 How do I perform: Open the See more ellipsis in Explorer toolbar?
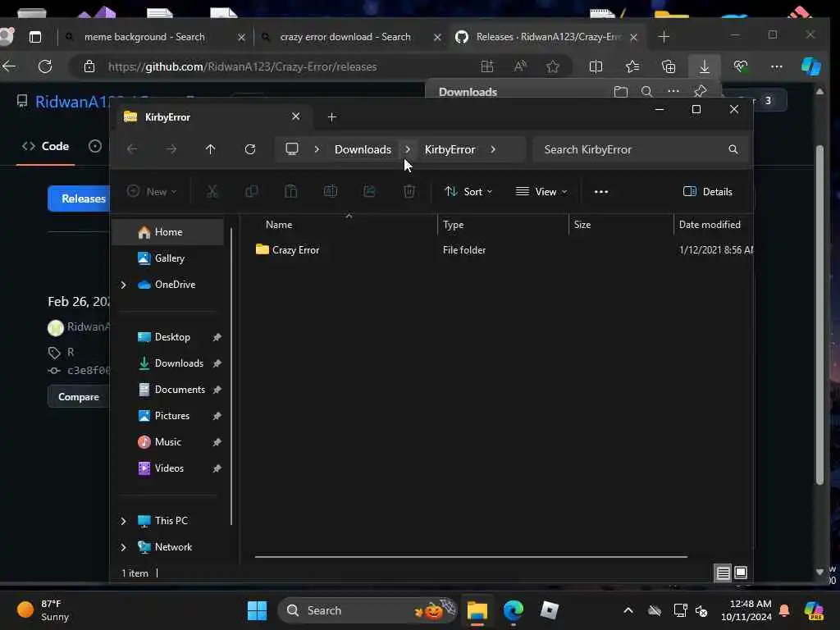pos(601,192)
